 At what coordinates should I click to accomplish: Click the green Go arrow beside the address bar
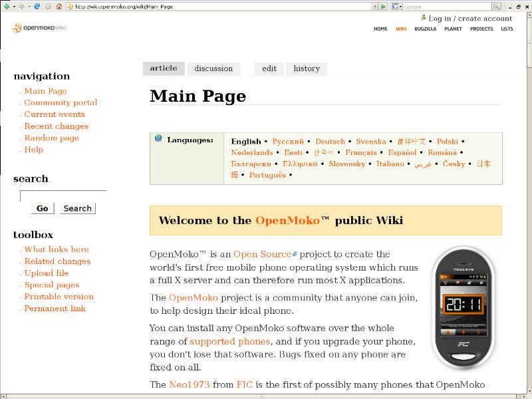[x=384, y=7]
